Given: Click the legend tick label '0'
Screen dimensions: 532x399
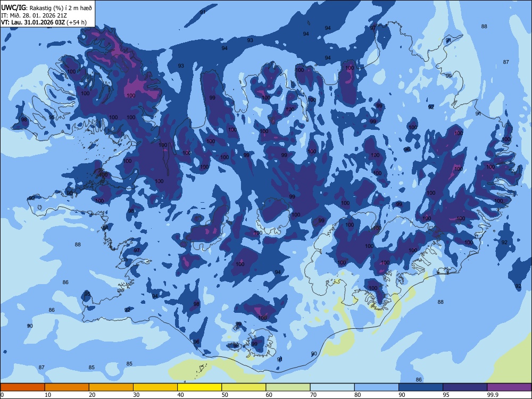Looking at the screenshot, I should (x=2, y=395).
